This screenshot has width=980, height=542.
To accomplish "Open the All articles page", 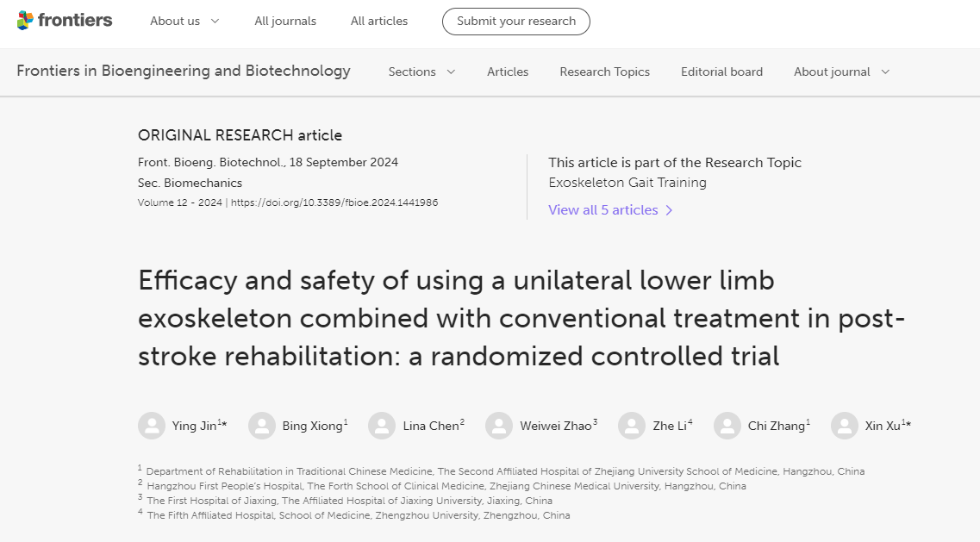I will 379,22.
